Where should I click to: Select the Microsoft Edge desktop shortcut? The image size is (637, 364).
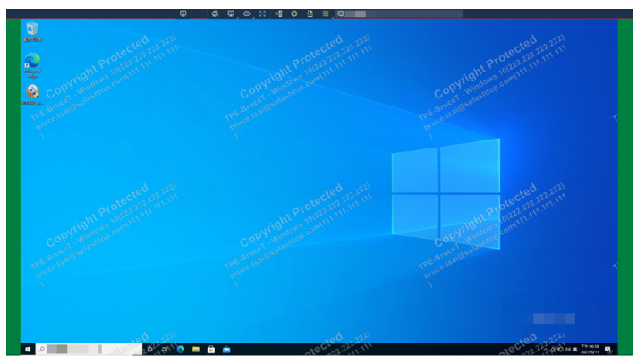(32, 64)
